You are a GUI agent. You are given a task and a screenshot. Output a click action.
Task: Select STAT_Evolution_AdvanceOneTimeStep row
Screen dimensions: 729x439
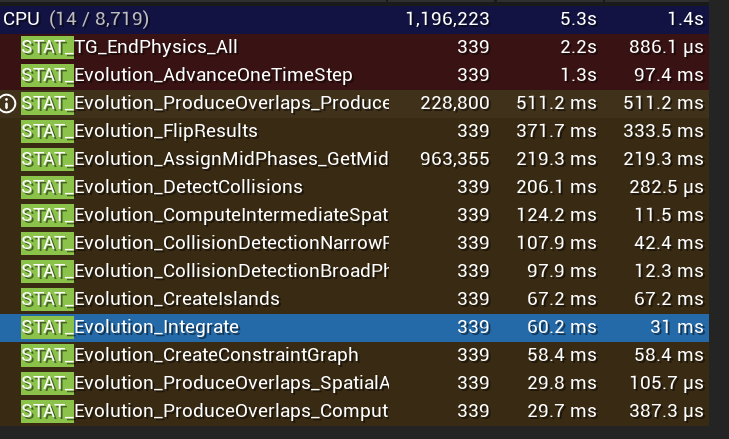tap(354, 75)
